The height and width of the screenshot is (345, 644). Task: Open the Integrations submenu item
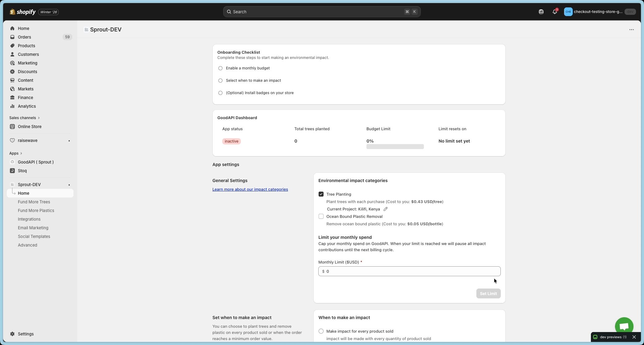tap(29, 219)
